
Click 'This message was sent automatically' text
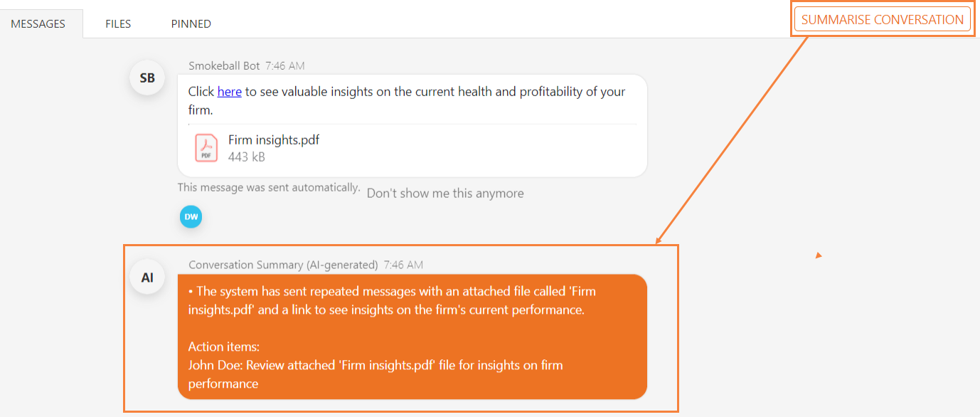tap(269, 187)
